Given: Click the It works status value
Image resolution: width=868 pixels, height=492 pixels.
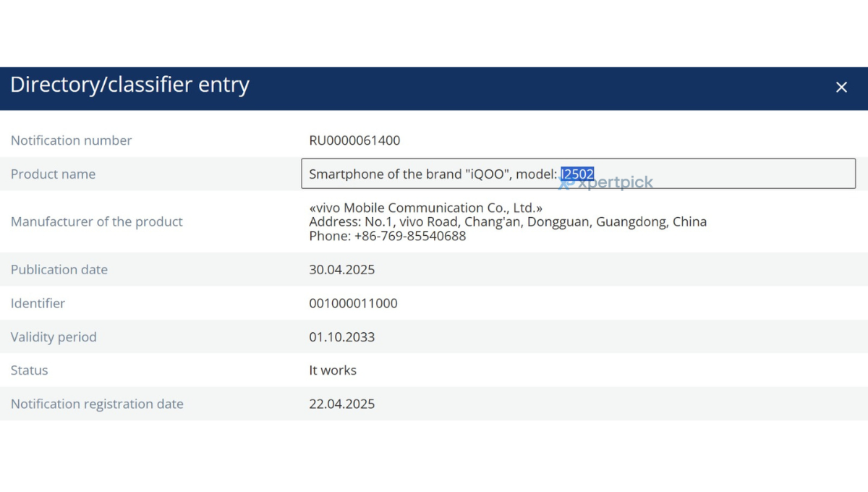Looking at the screenshot, I should pyautogui.click(x=333, y=370).
